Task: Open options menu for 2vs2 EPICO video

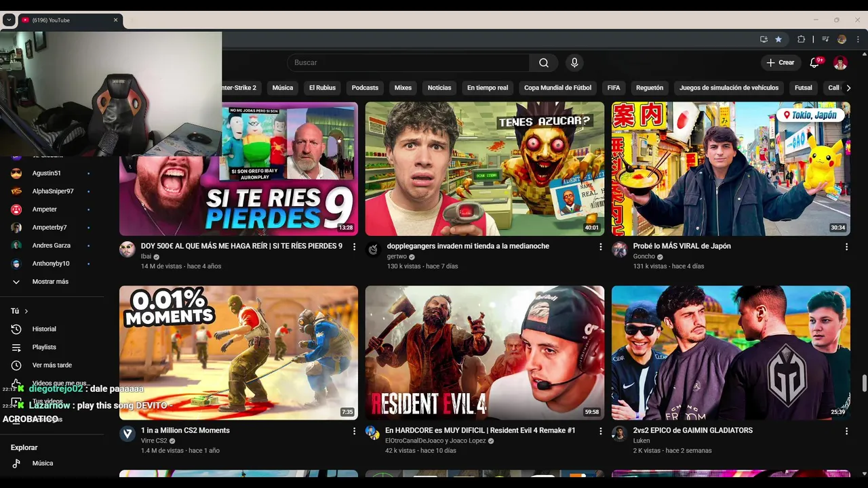Action: click(x=846, y=431)
